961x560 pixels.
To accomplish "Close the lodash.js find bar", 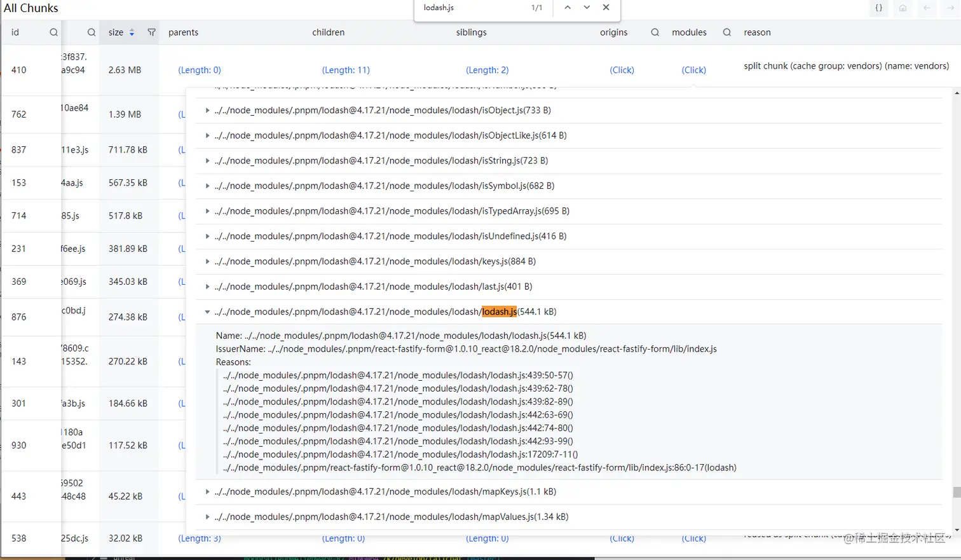I will coord(606,8).
